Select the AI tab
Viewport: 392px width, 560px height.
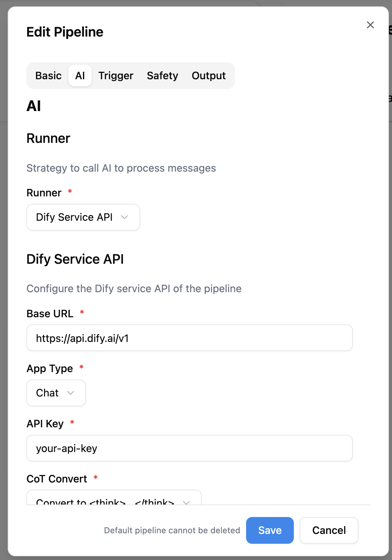pyautogui.click(x=80, y=76)
